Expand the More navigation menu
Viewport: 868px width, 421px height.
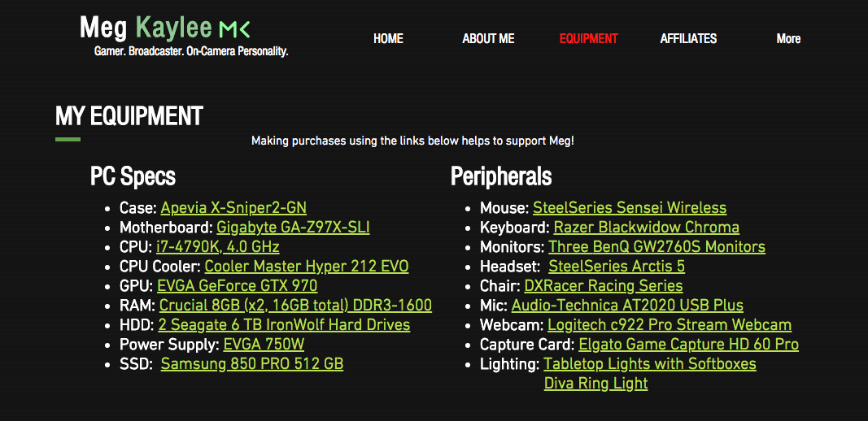787,38
